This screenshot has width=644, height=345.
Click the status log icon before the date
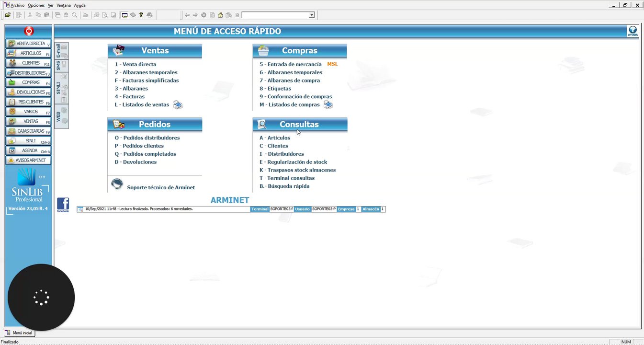[80, 209]
